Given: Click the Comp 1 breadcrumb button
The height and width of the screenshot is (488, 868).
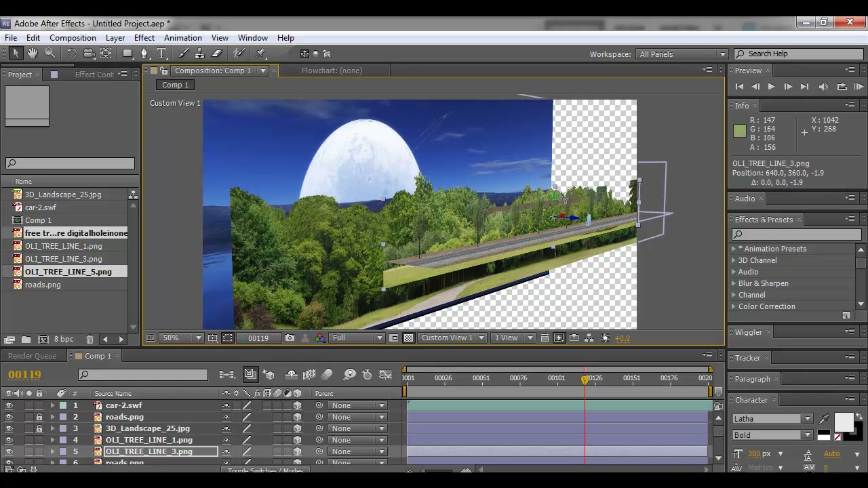Looking at the screenshot, I should click(x=176, y=85).
